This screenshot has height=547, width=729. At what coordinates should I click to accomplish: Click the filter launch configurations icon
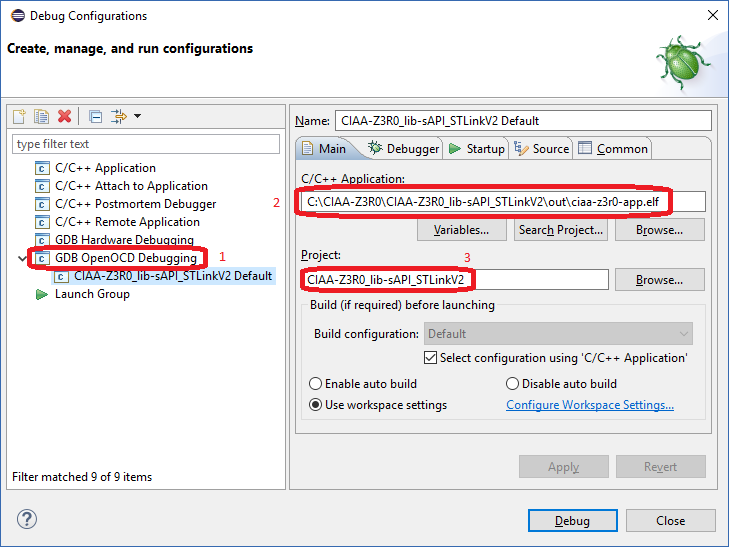coord(119,116)
